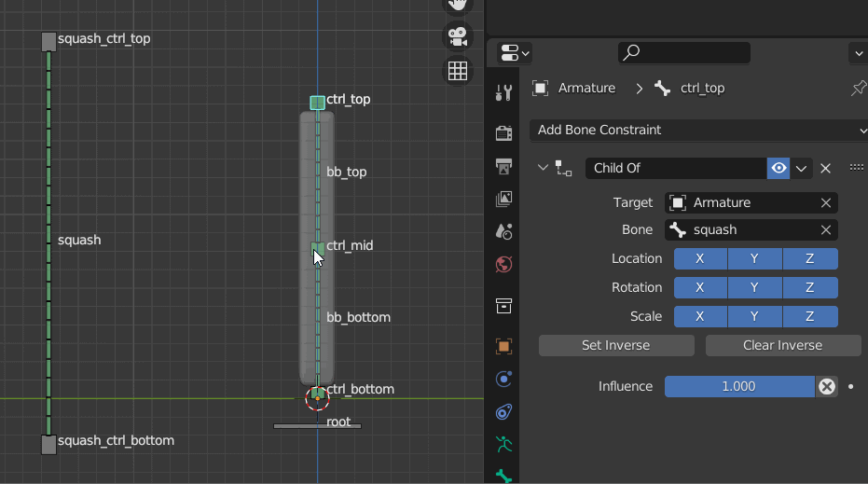This screenshot has width=868, height=484.
Task: Click the properties search field
Action: 683,52
